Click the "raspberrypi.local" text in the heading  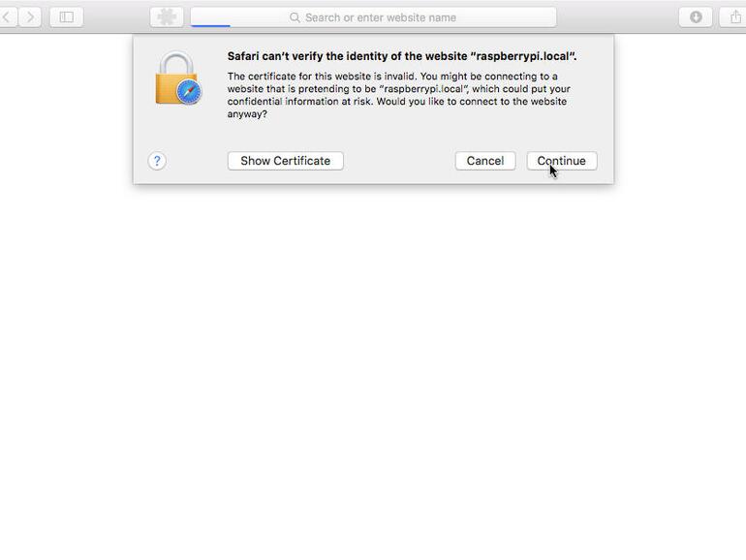coord(523,56)
